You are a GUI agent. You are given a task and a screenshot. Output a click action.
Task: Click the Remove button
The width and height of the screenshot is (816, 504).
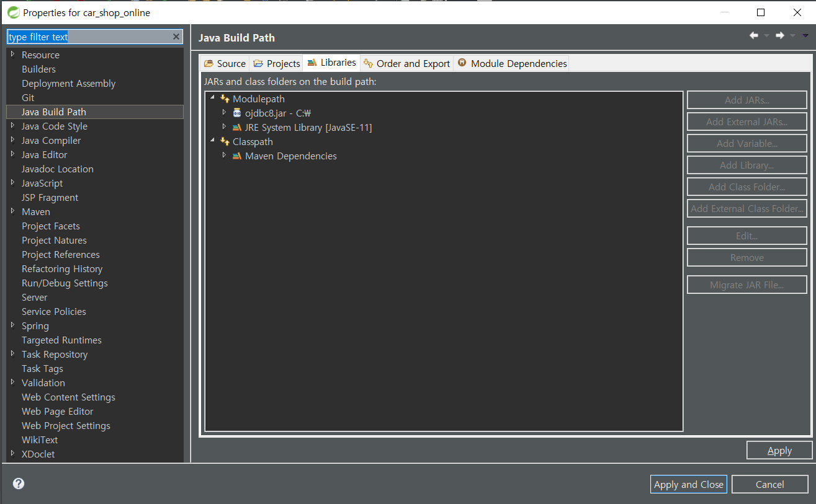click(x=747, y=257)
